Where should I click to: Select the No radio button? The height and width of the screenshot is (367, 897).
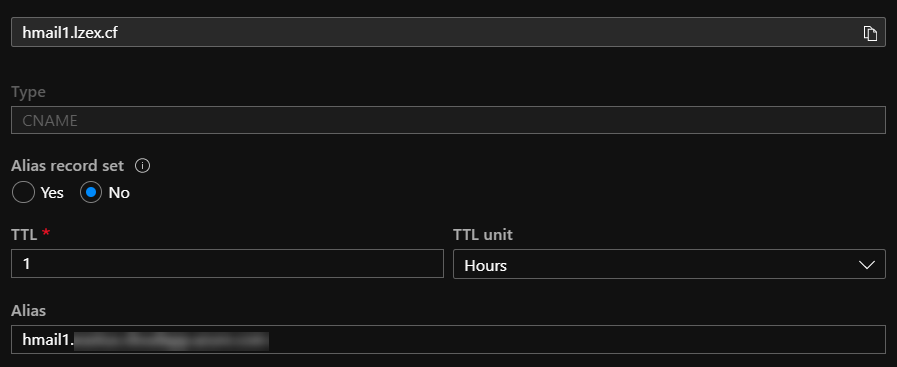coord(90,193)
